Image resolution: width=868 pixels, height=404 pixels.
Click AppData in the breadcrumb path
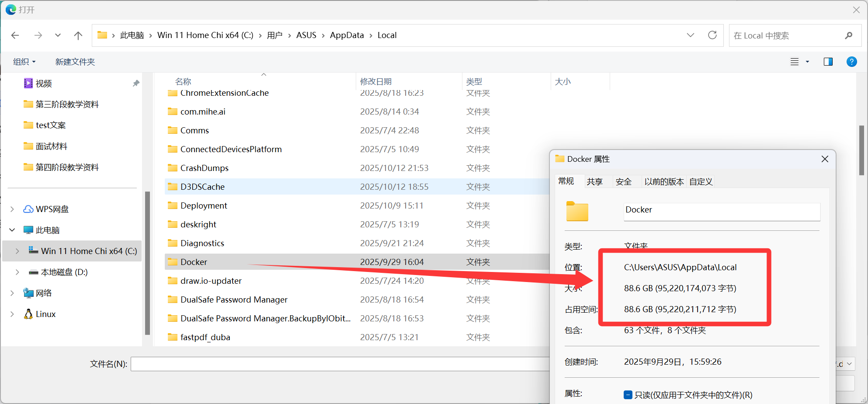(347, 35)
